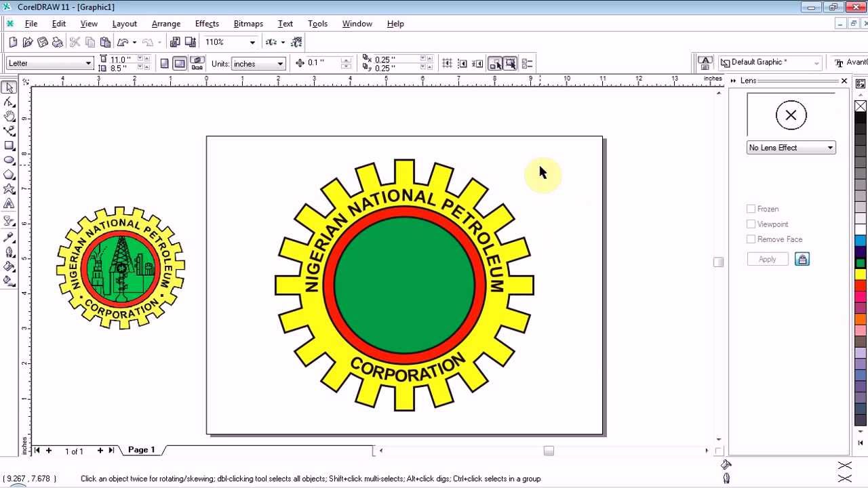868x488 pixels.
Task: Open the Edit menu
Action: (x=59, y=24)
